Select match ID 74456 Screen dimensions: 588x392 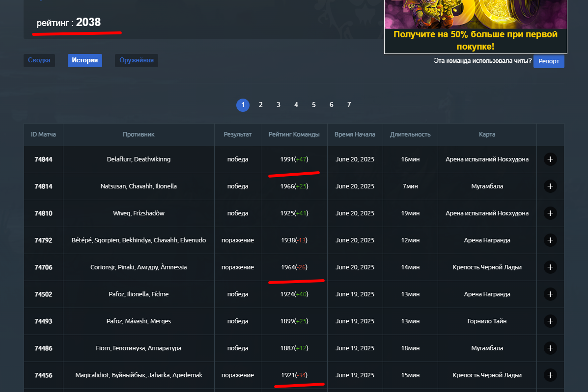tap(44, 375)
